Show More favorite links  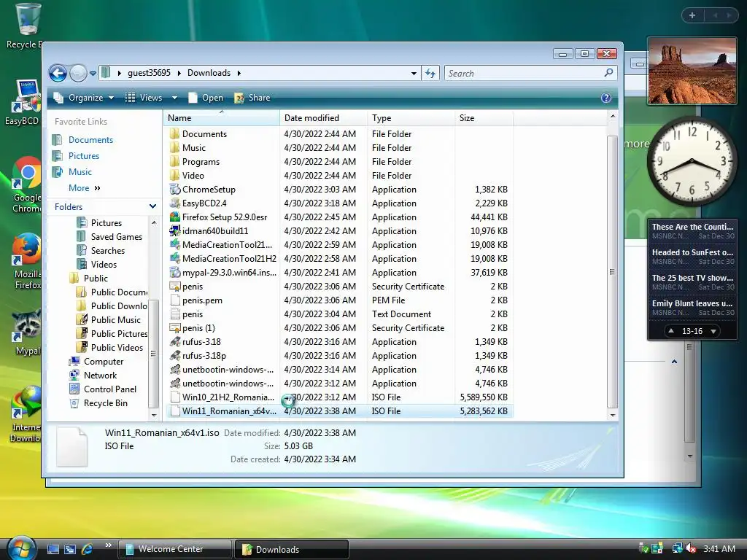click(85, 188)
